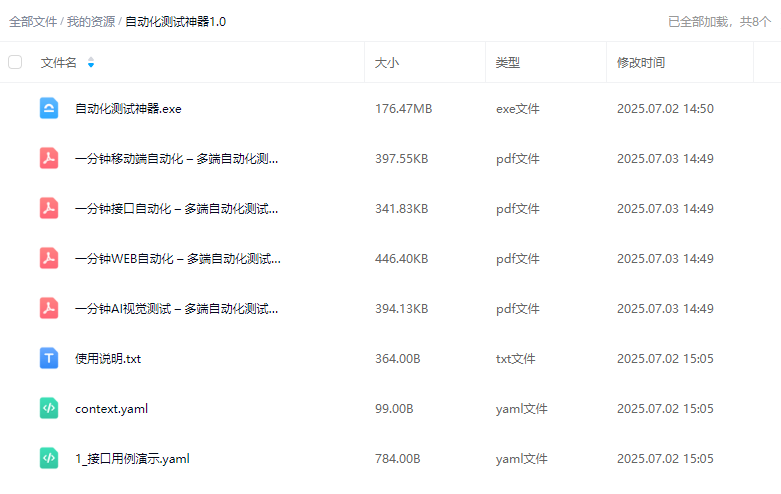Click size value 394.13KB
Image resolution: width=781 pixels, height=494 pixels.
[401, 309]
